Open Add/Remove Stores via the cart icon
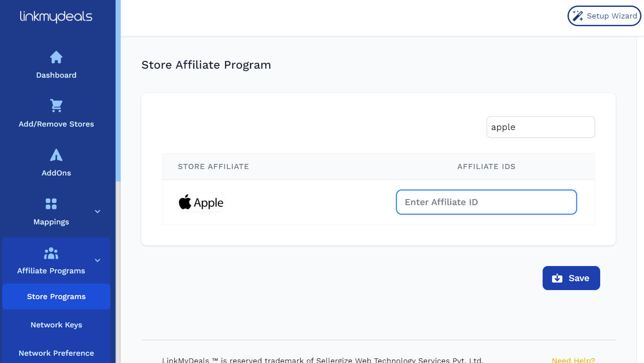The image size is (644, 363). click(x=56, y=106)
